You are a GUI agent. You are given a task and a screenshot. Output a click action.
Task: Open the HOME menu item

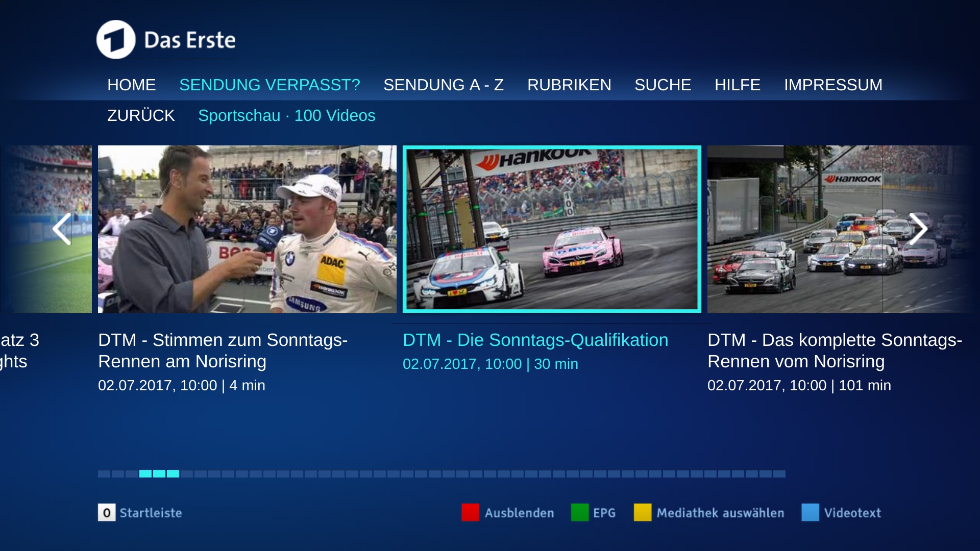(x=131, y=85)
